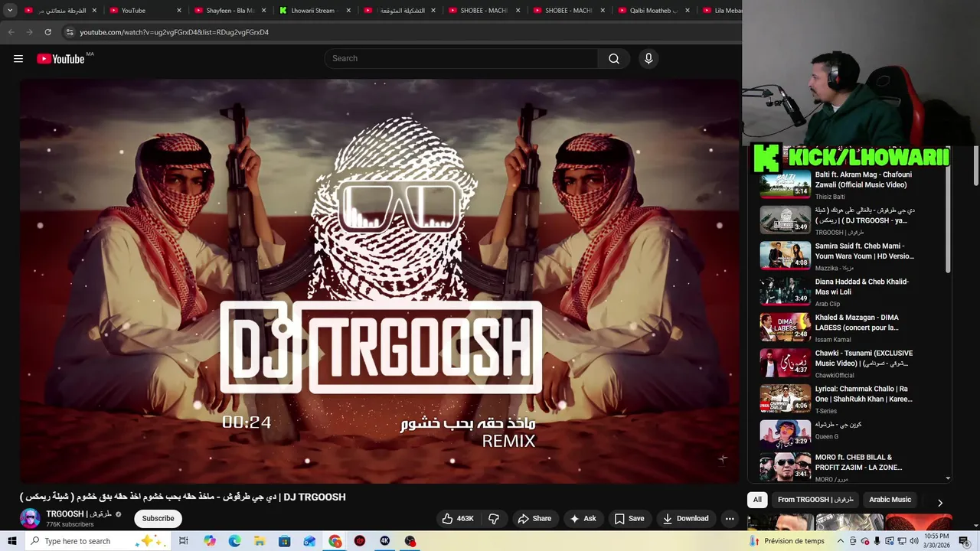Play Khaled & Mazagan DIMA LABESS
This screenshot has width=980, height=551.
(x=836, y=327)
